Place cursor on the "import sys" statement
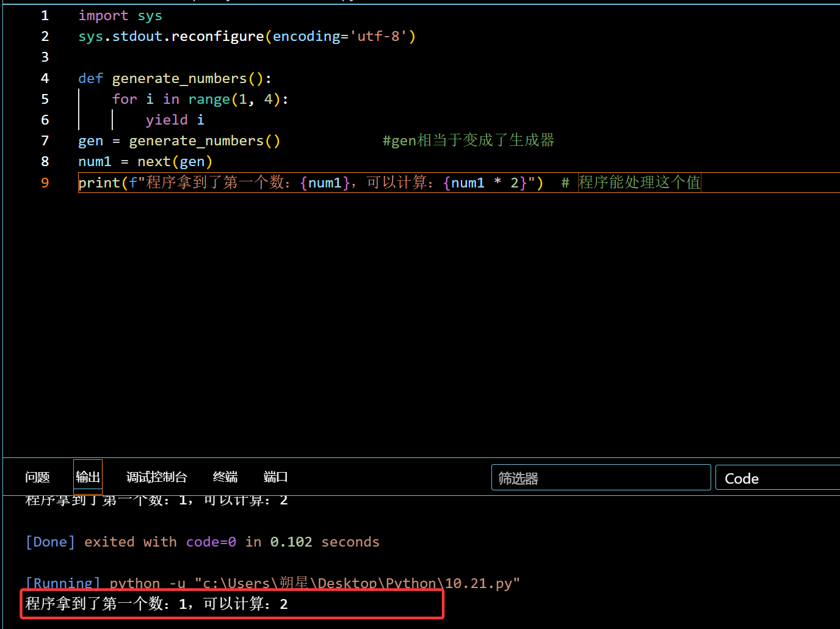 click(x=120, y=16)
